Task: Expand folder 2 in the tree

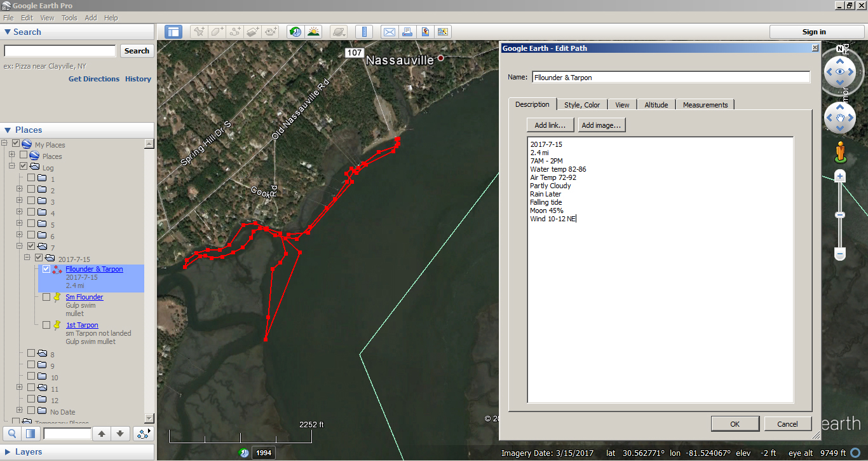Action: (x=20, y=189)
